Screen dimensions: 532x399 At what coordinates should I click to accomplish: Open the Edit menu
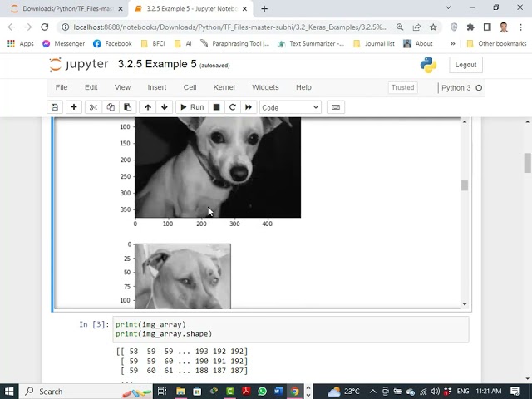pos(91,87)
